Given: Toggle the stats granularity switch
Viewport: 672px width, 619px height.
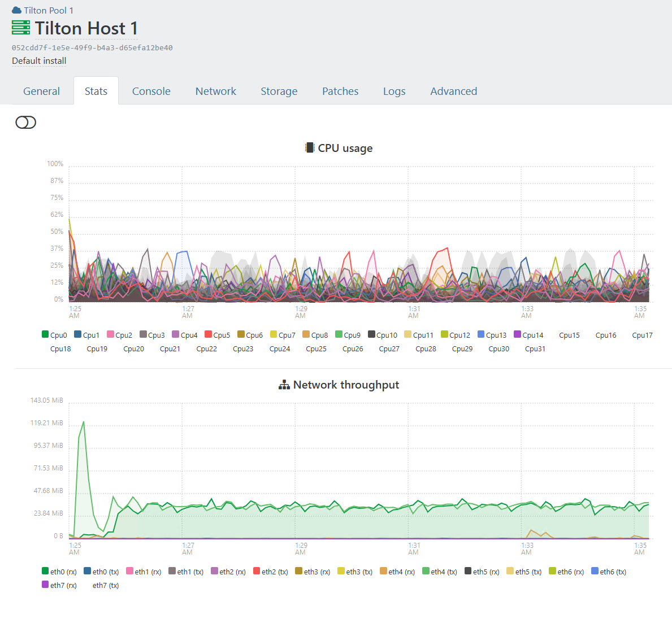Looking at the screenshot, I should (25, 123).
